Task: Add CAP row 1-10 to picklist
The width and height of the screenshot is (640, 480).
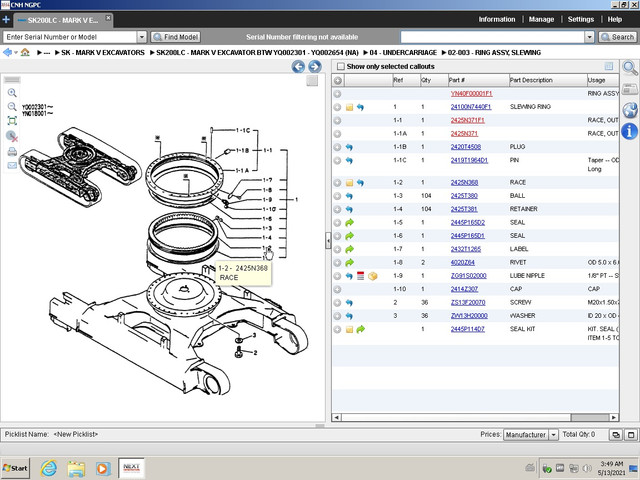Action: click(x=337, y=289)
